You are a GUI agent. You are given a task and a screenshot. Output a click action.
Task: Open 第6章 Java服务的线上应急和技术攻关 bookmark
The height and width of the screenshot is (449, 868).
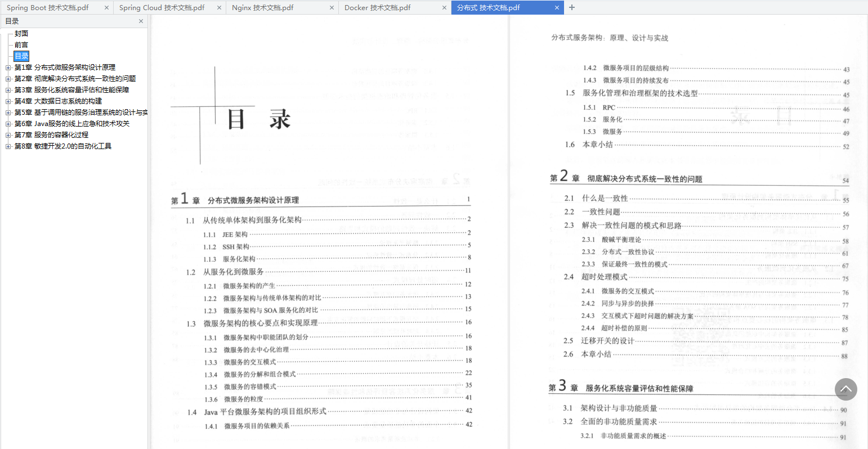tap(72, 124)
